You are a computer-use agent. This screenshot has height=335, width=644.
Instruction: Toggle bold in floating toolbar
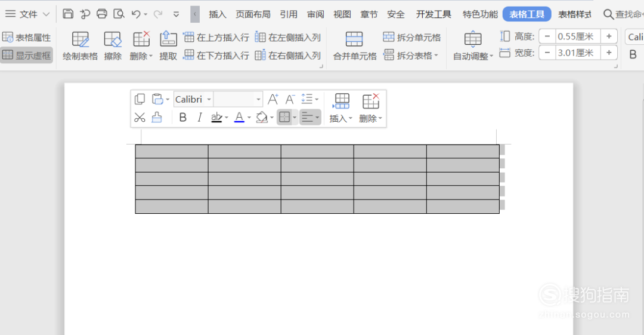point(183,118)
